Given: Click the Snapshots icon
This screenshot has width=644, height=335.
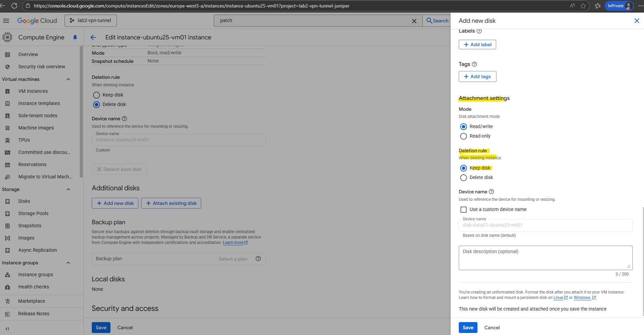Looking at the screenshot, I should 7,226.
